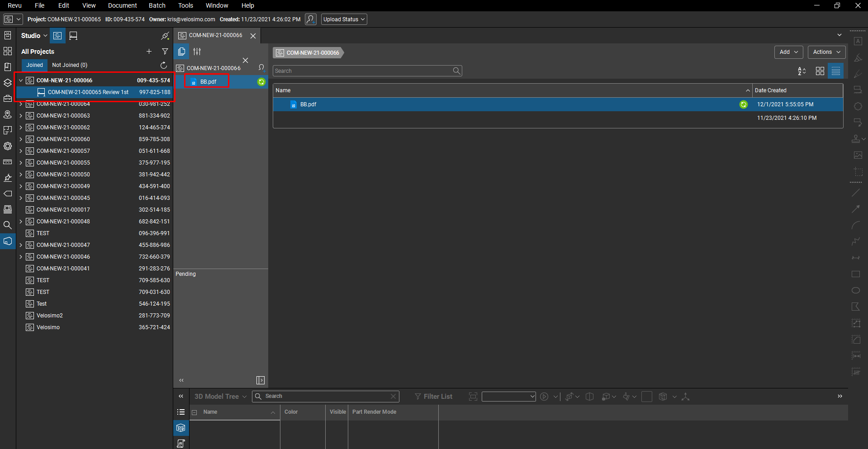Click the Studio connection plug icon
This screenshot has height=449, width=868.
[165, 36]
